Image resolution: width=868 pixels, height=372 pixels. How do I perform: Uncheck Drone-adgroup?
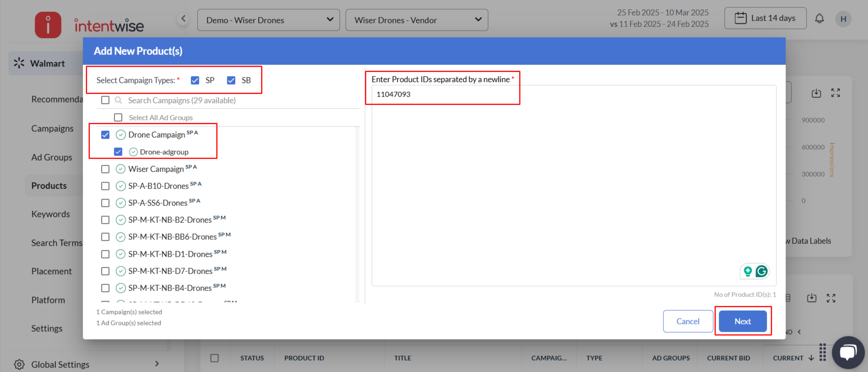click(x=118, y=151)
